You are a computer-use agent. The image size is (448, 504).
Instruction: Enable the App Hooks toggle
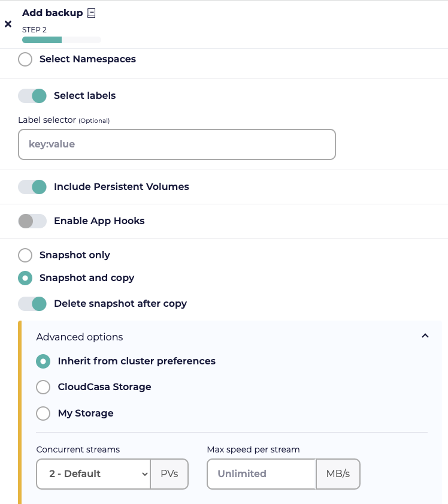tap(32, 221)
